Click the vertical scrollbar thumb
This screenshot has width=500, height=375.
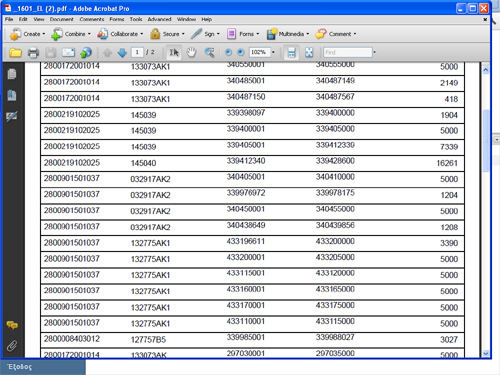pyautogui.click(x=486, y=140)
